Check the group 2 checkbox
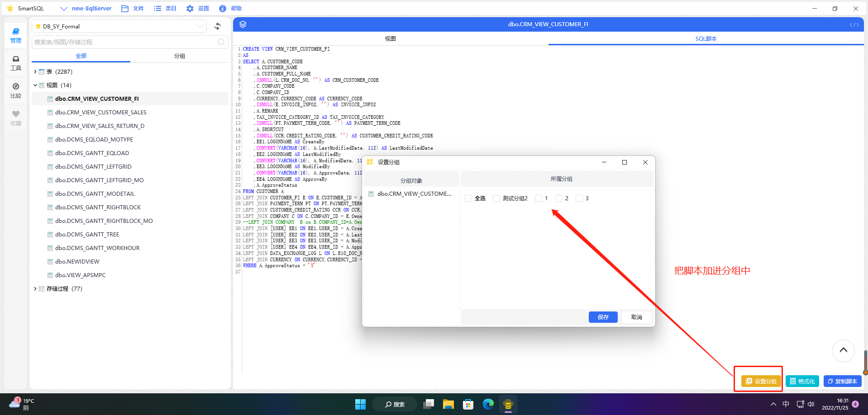This screenshot has height=415, width=868. [x=559, y=198]
